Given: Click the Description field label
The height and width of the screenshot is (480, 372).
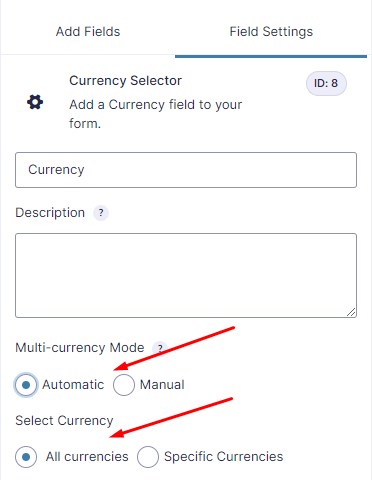Looking at the screenshot, I should click(50, 213).
